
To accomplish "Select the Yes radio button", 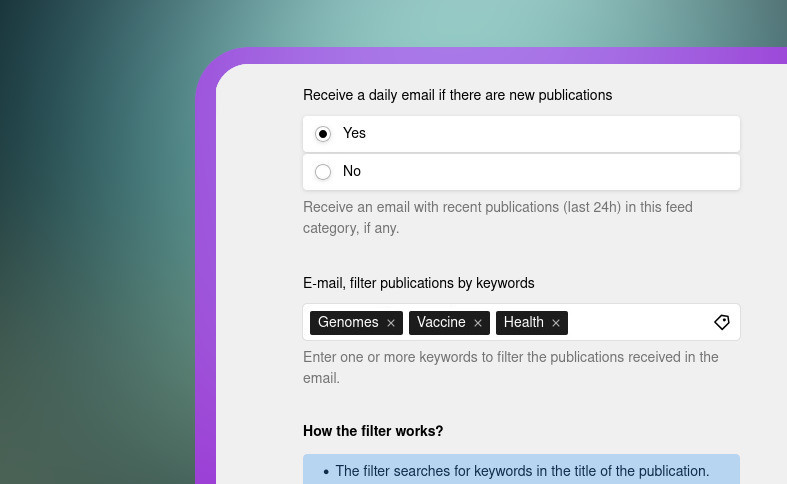I will (x=323, y=134).
